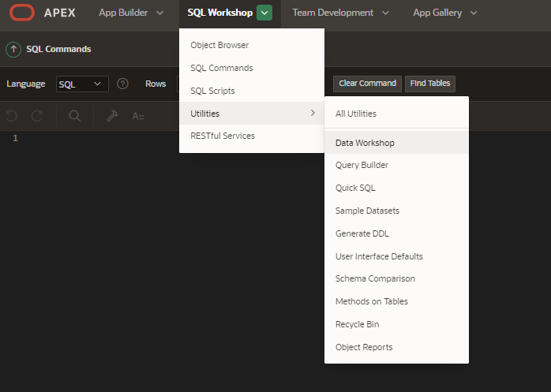
Task: Click the Find magnifier icon in editor toolbar
Action: pyautogui.click(x=74, y=116)
